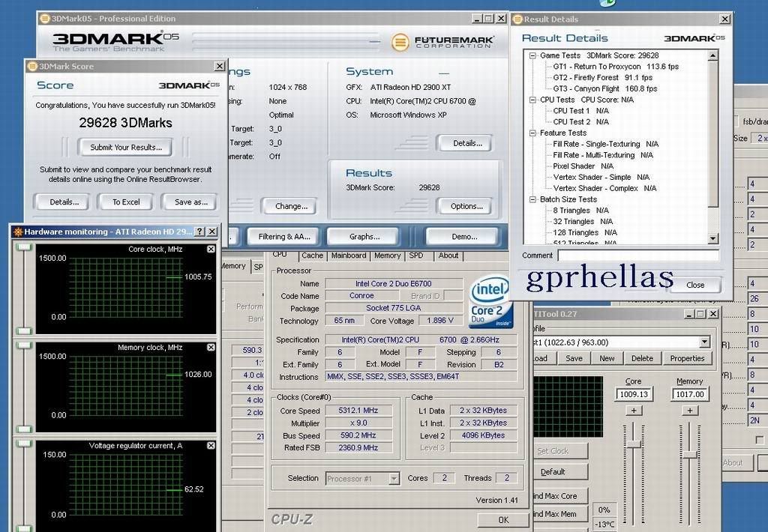The image size is (768, 532).
Task: Click ATITool Save profile button
Action: tap(574, 358)
